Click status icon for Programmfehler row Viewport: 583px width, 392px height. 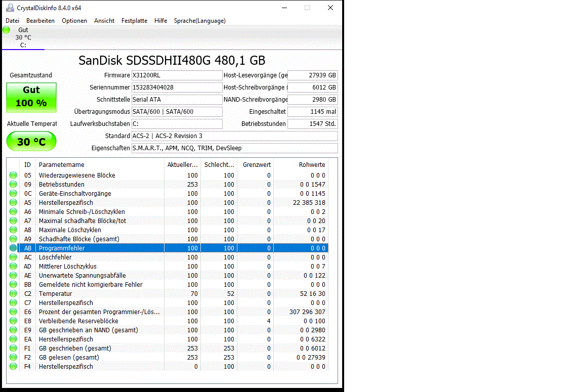pos(13,248)
